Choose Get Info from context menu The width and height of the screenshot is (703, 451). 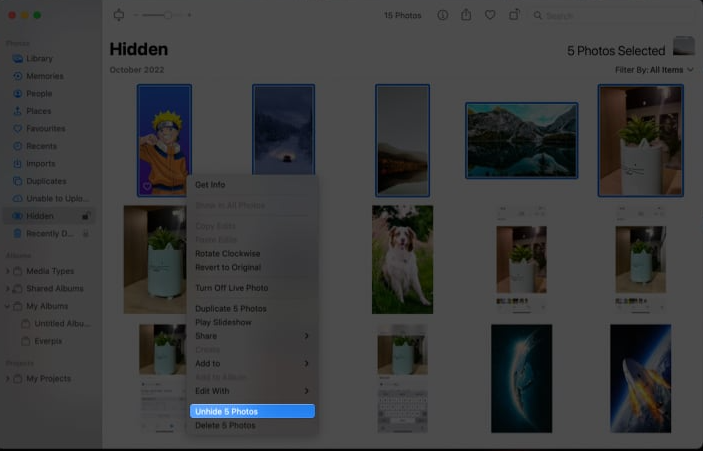pyautogui.click(x=252, y=185)
